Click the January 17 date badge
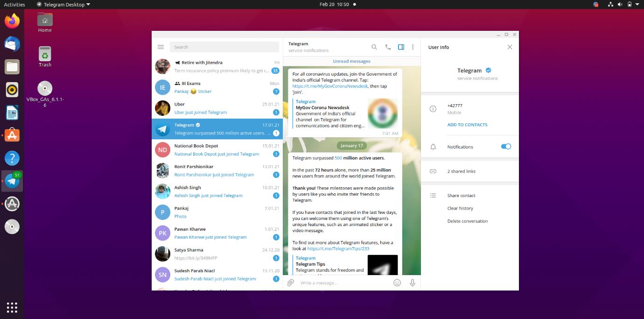Viewport: 644px width, 319px height. pos(352,146)
